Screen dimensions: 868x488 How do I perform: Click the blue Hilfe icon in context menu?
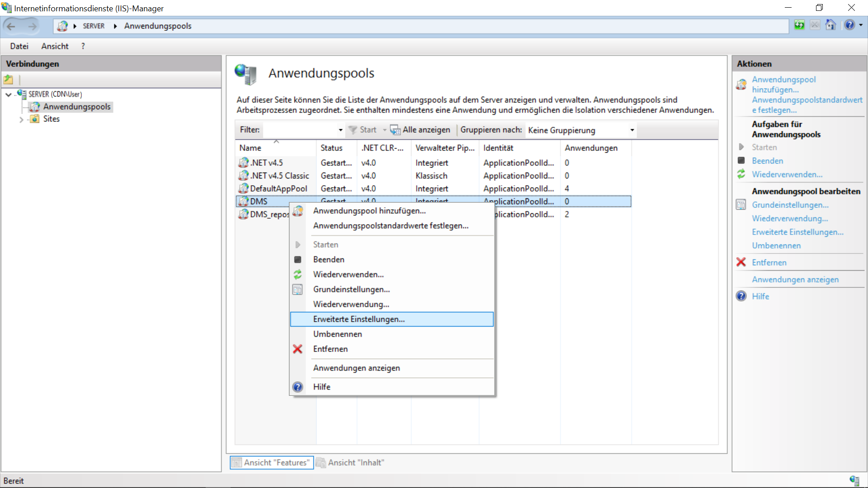(297, 387)
